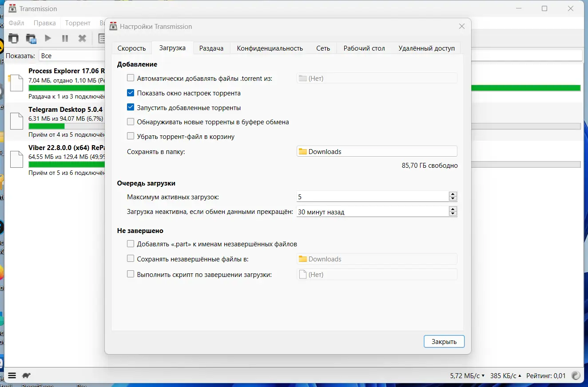588x387 pixels.
Task: Enable adding «.part» to incomplete file names
Action: [131, 244]
